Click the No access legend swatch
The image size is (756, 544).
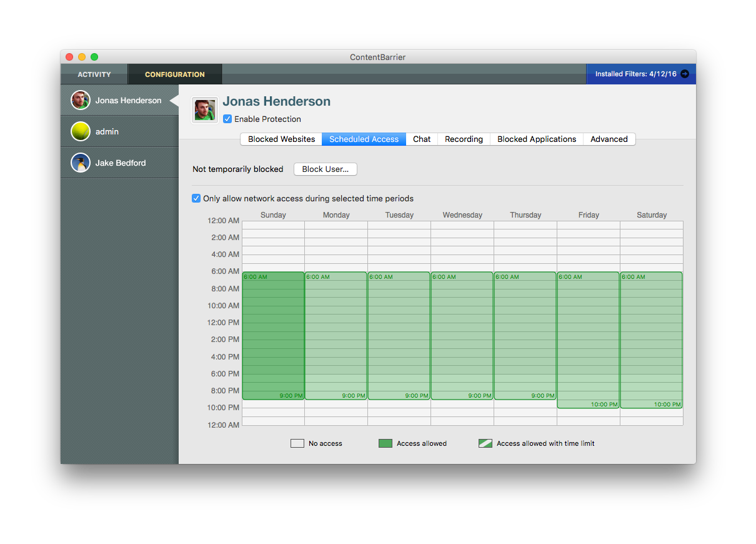point(297,443)
